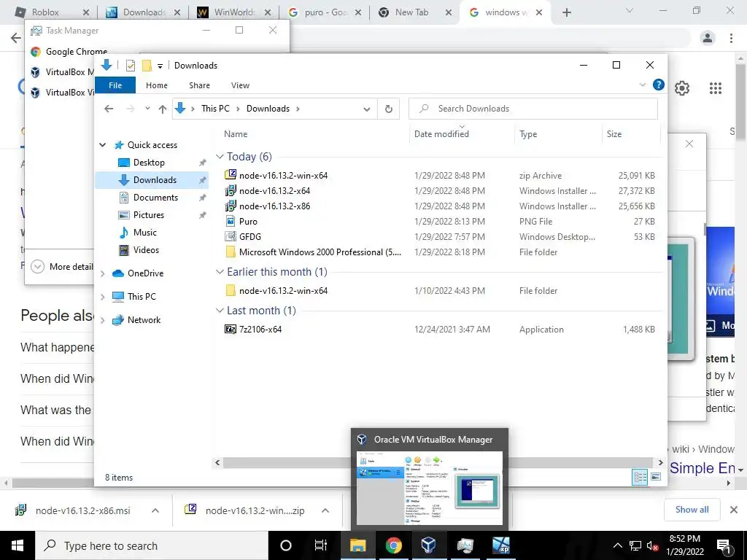The image size is (747, 560).
Task: Show hidden system tray icons
Action: (x=617, y=545)
